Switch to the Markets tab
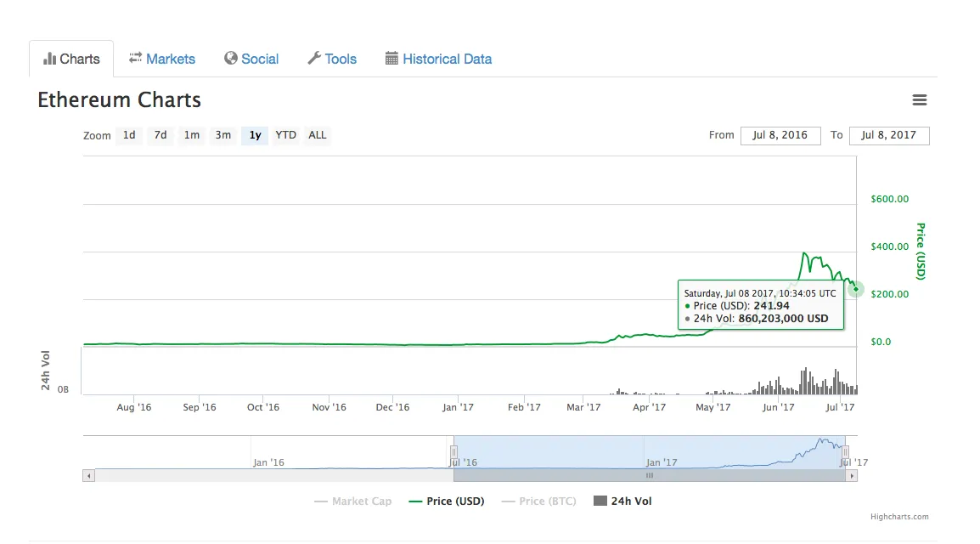 [162, 59]
